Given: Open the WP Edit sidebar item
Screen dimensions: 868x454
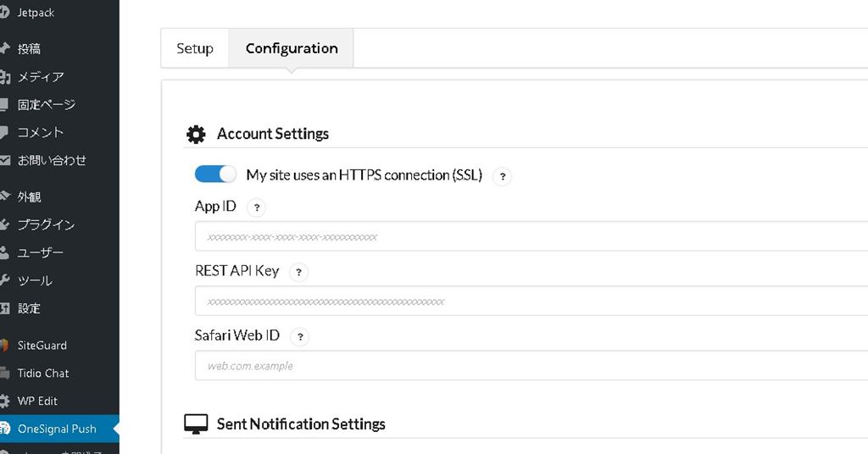Looking at the screenshot, I should (x=37, y=401).
